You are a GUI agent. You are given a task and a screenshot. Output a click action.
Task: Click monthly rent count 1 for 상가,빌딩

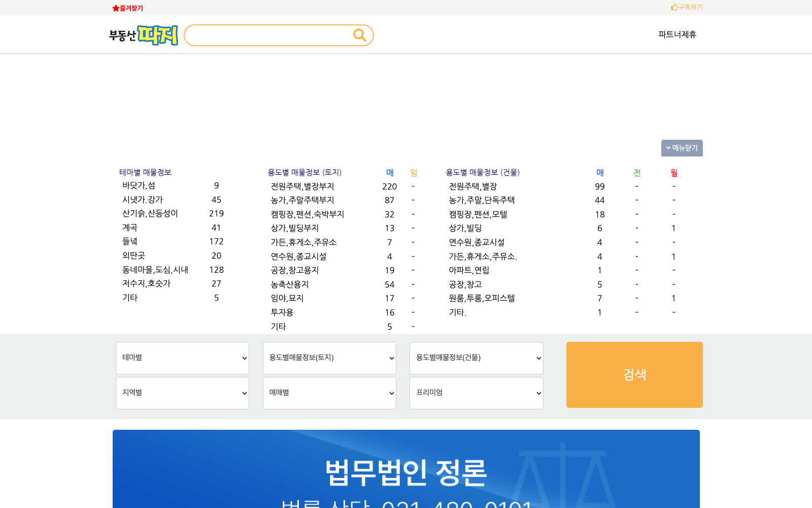click(673, 228)
